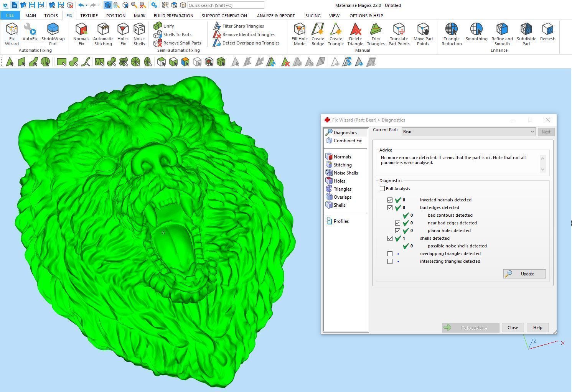Select the Create Bridge tool

(x=318, y=34)
